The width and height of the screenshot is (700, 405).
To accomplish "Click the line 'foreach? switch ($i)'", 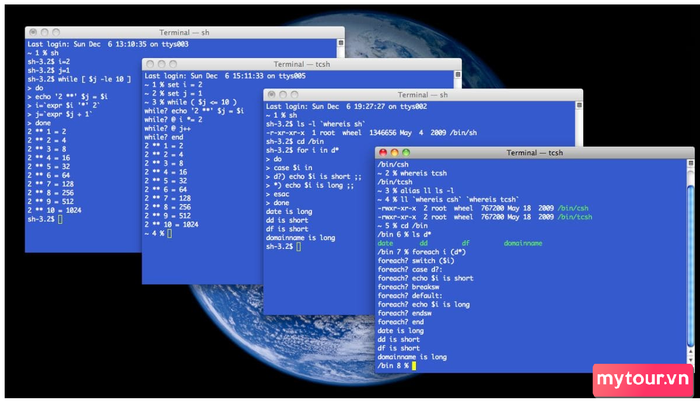I will point(416,261).
